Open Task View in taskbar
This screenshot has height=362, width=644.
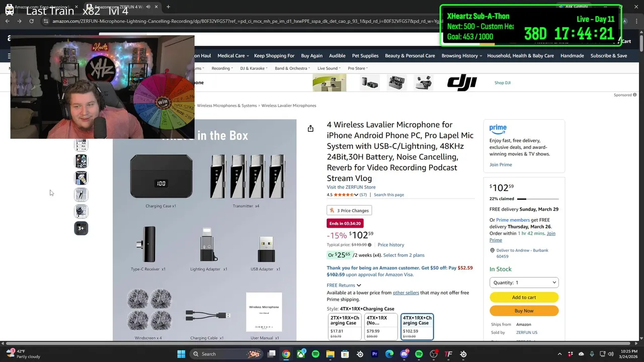pyautogui.click(x=272, y=354)
